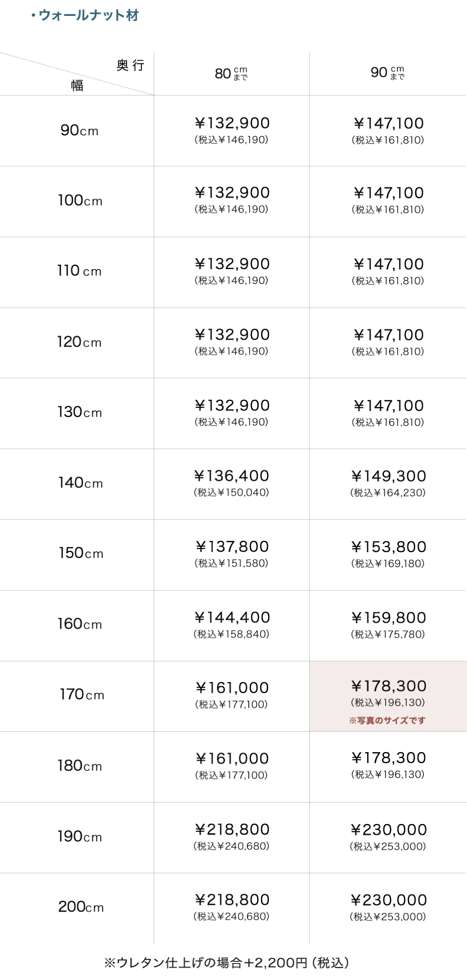Select ¥218,800 price in 190cm row

(x=232, y=830)
